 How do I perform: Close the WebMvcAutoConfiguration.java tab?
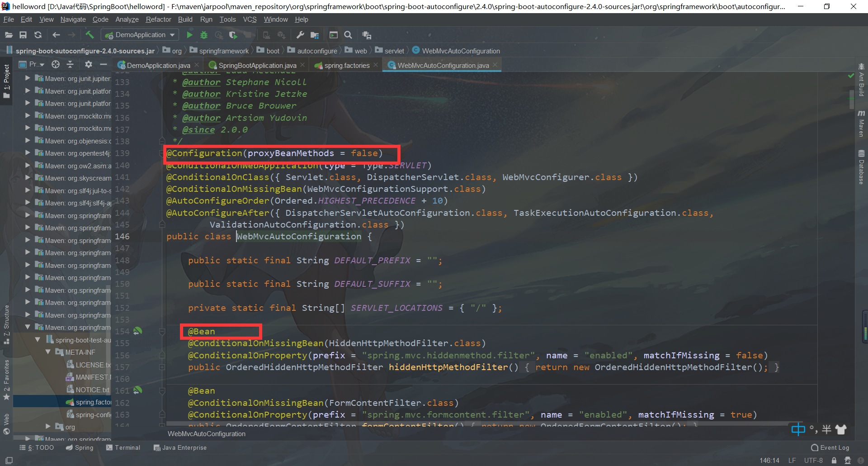[x=495, y=65]
